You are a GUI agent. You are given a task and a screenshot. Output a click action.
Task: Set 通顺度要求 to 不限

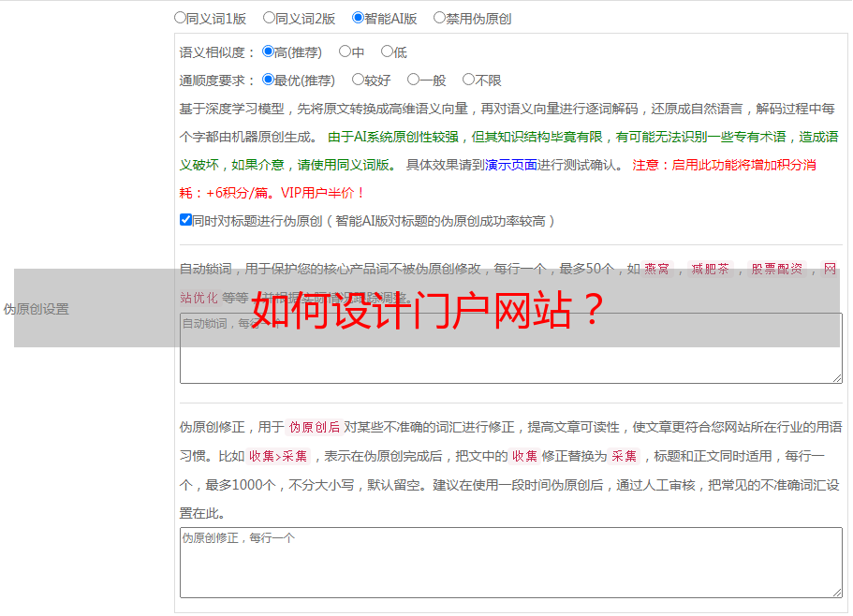(468, 80)
